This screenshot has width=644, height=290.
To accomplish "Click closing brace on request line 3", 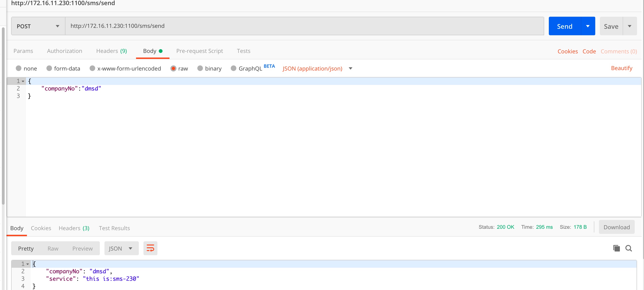I will click(29, 96).
